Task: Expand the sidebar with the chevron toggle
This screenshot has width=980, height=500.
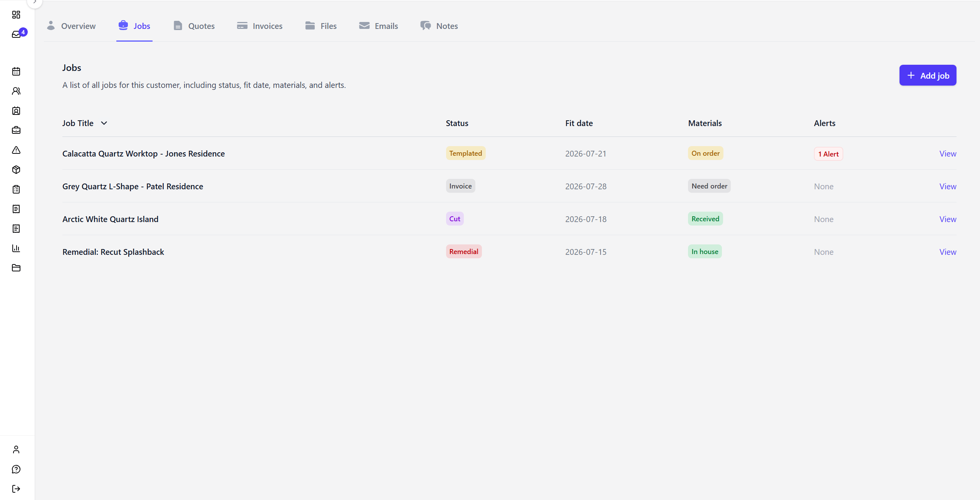Action: [x=35, y=2]
